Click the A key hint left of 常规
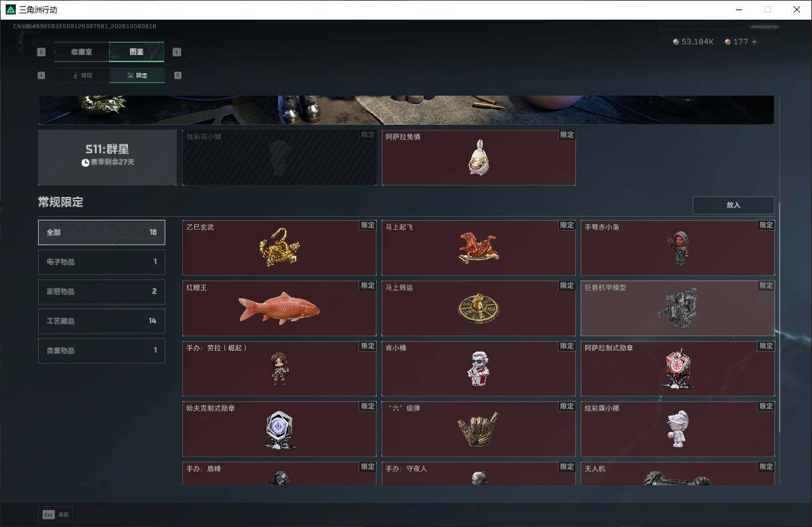 click(42, 75)
